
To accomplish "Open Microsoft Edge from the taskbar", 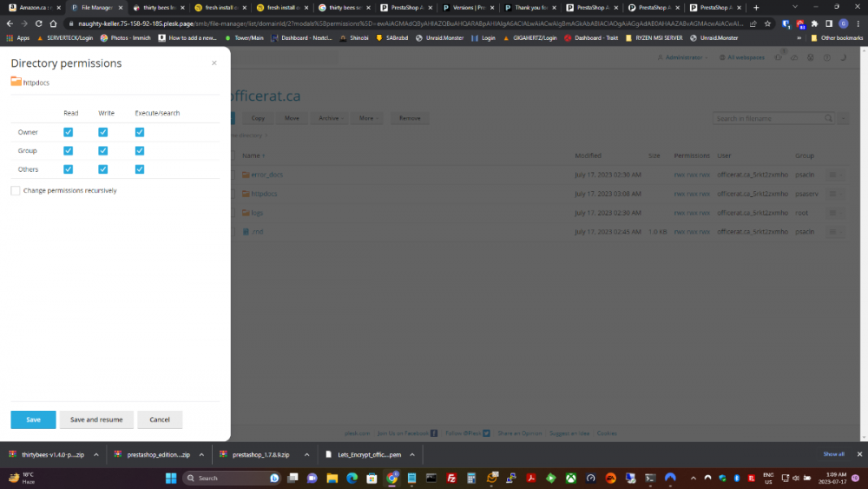I will point(352,478).
